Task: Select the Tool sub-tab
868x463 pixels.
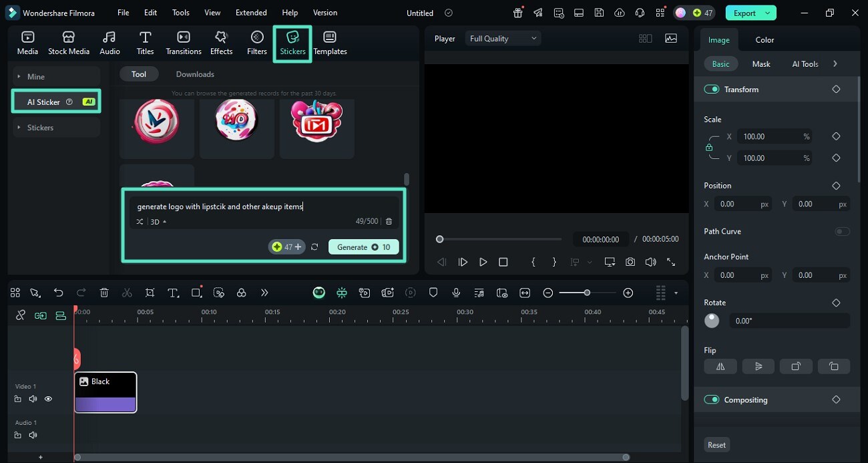Action: pyautogui.click(x=139, y=74)
